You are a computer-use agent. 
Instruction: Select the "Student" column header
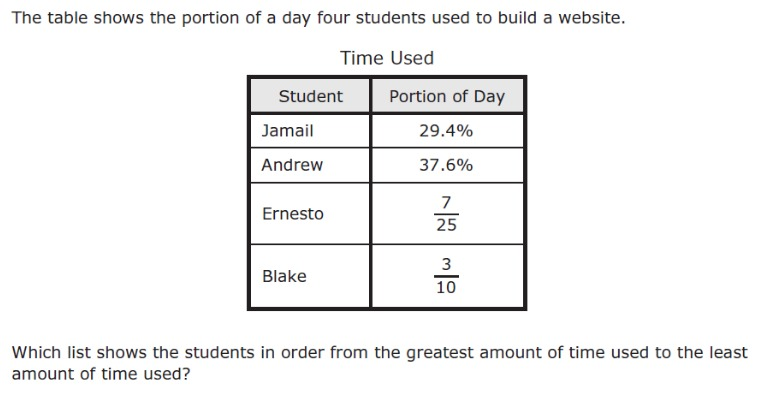click(x=310, y=96)
